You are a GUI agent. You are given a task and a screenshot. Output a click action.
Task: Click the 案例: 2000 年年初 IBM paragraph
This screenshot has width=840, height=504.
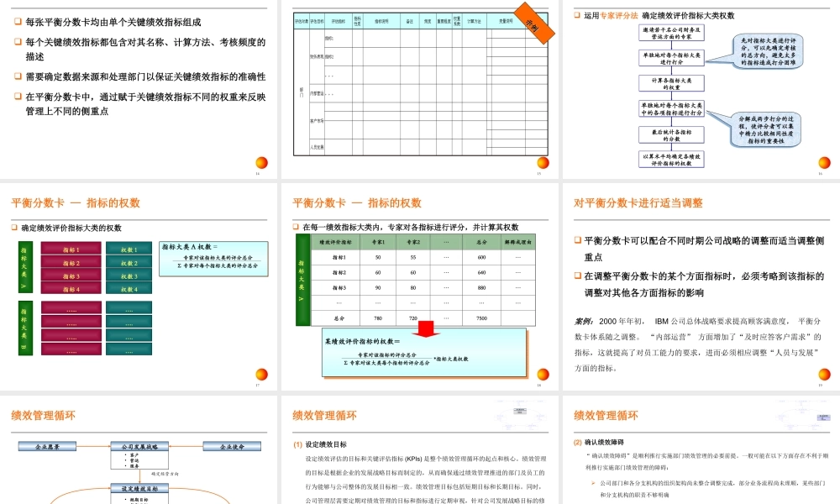[x=697, y=344]
